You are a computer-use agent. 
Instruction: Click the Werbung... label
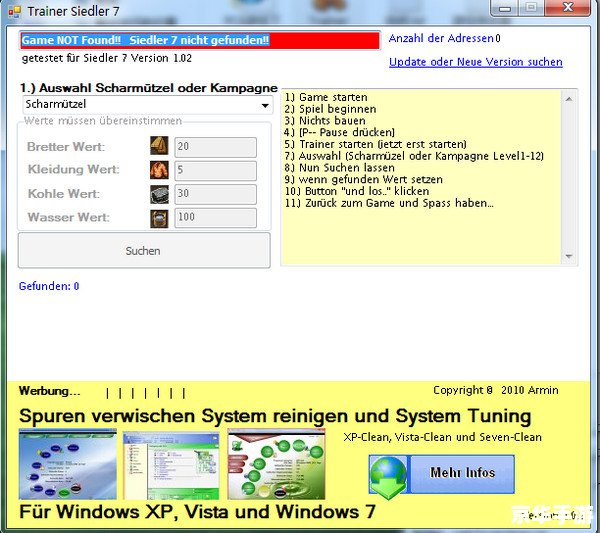tap(50, 391)
